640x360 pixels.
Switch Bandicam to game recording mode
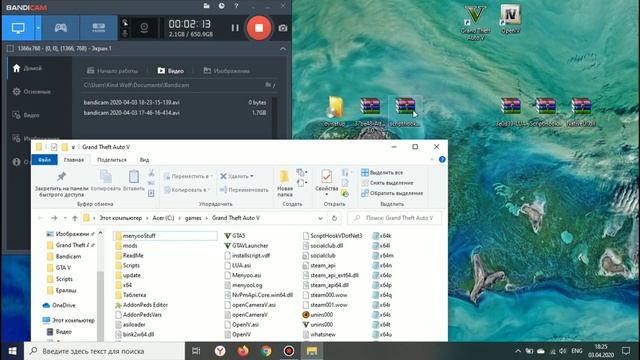[x=61, y=28]
